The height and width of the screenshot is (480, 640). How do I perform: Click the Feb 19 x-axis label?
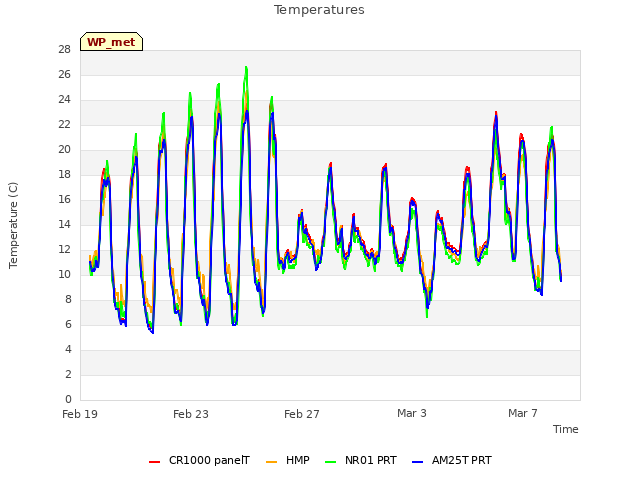click(80, 414)
